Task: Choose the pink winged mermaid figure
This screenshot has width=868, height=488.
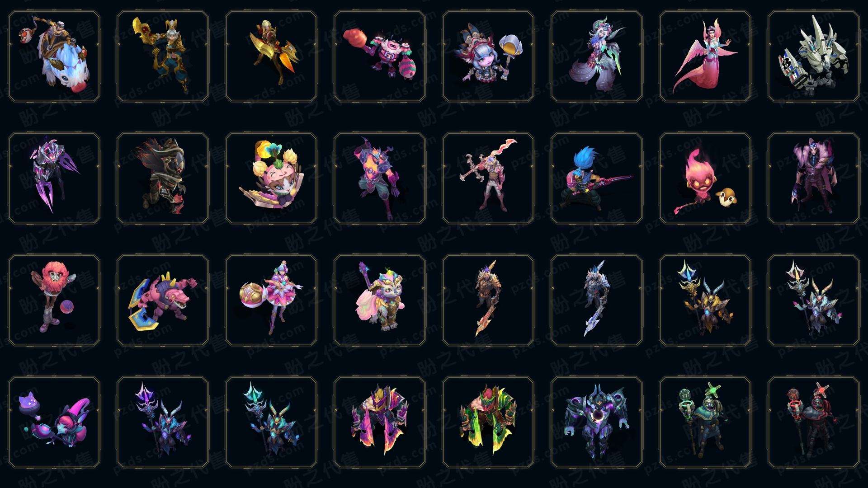Action: tap(705, 56)
